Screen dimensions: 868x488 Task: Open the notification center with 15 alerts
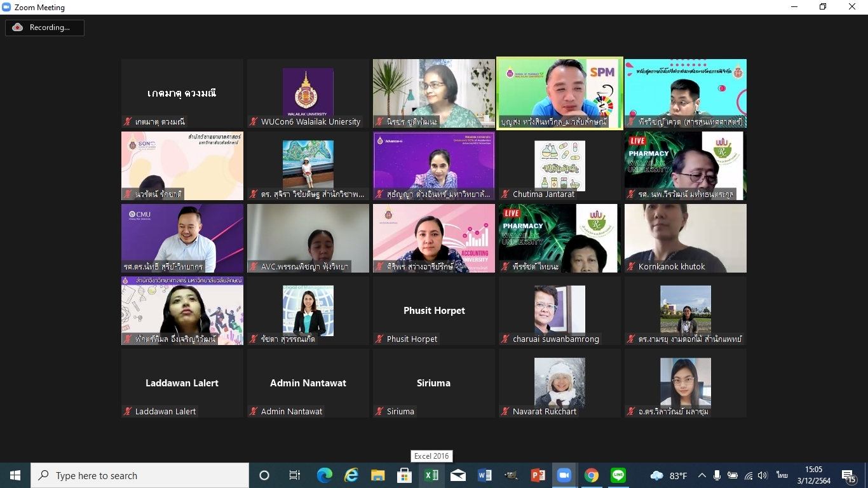(849, 475)
